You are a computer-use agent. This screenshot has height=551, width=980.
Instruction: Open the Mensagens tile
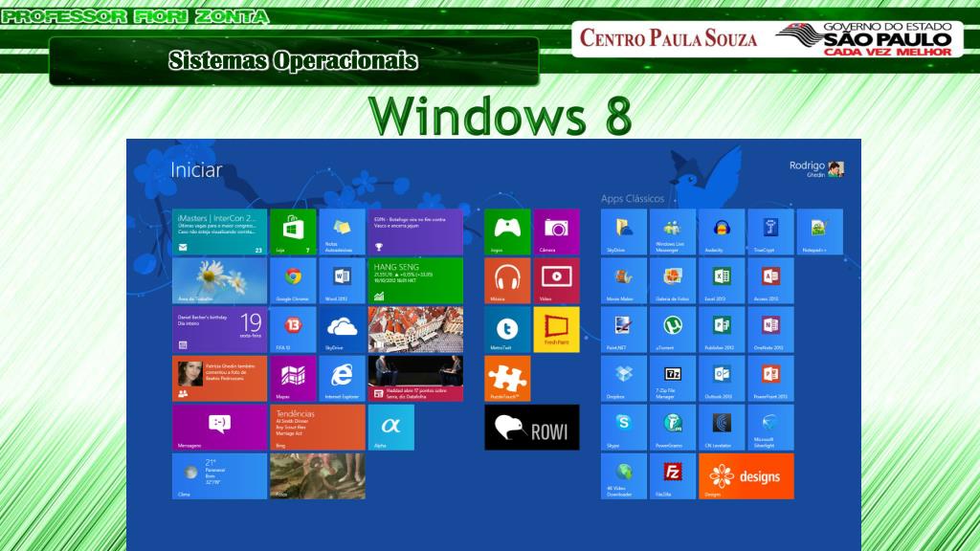(x=219, y=428)
